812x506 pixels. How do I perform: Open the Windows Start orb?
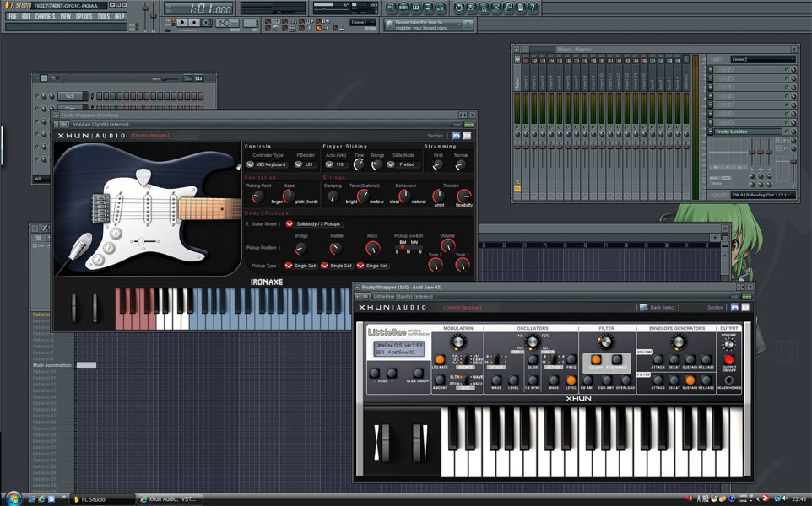pyautogui.click(x=14, y=498)
